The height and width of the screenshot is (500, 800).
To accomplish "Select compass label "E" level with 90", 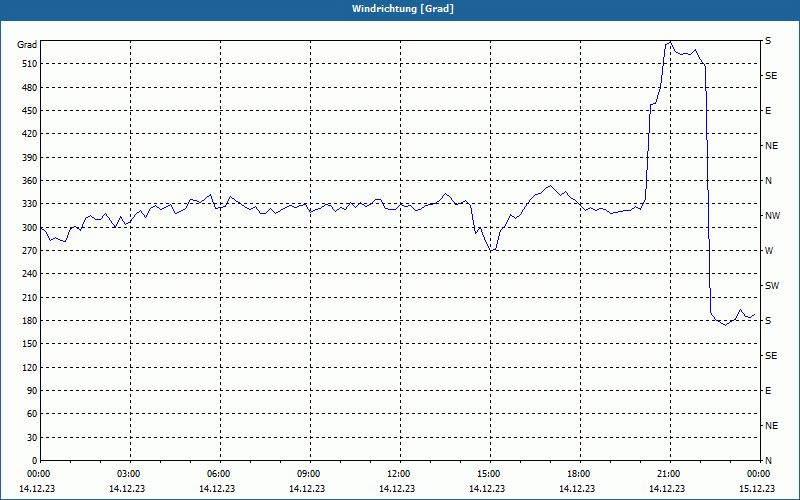I will (x=768, y=390).
